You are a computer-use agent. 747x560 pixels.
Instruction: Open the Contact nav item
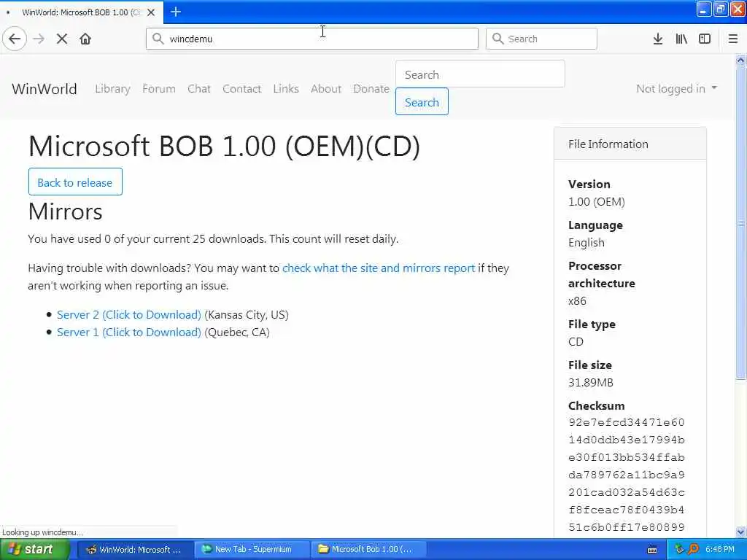click(242, 89)
